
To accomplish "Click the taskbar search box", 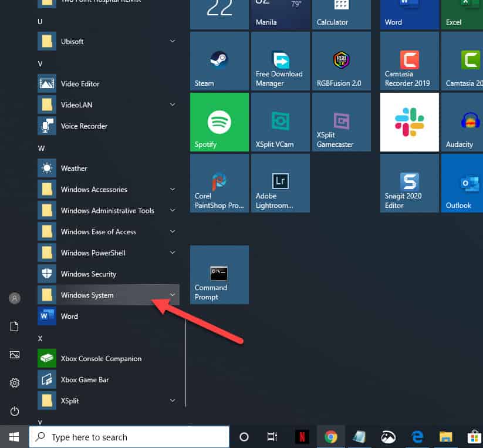I will pos(129,437).
